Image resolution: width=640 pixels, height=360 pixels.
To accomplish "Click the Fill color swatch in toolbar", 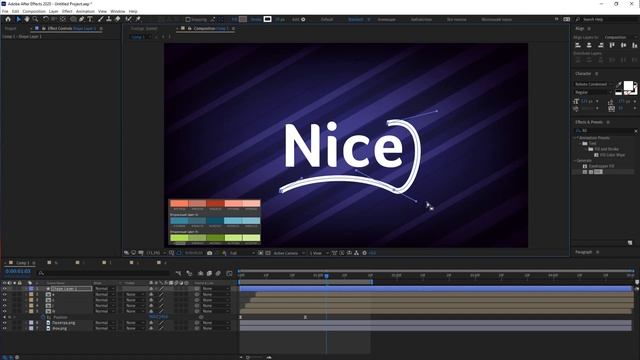I will click(x=243, y=19).
